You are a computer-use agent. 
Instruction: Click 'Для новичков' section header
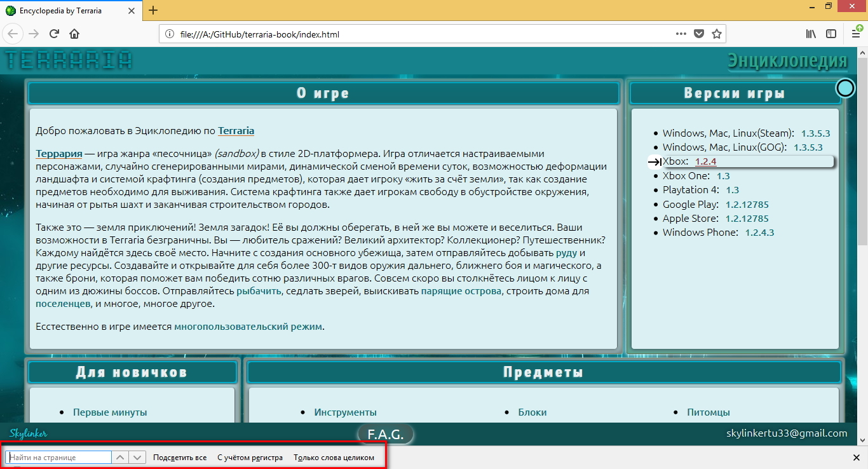coord(132,372)
